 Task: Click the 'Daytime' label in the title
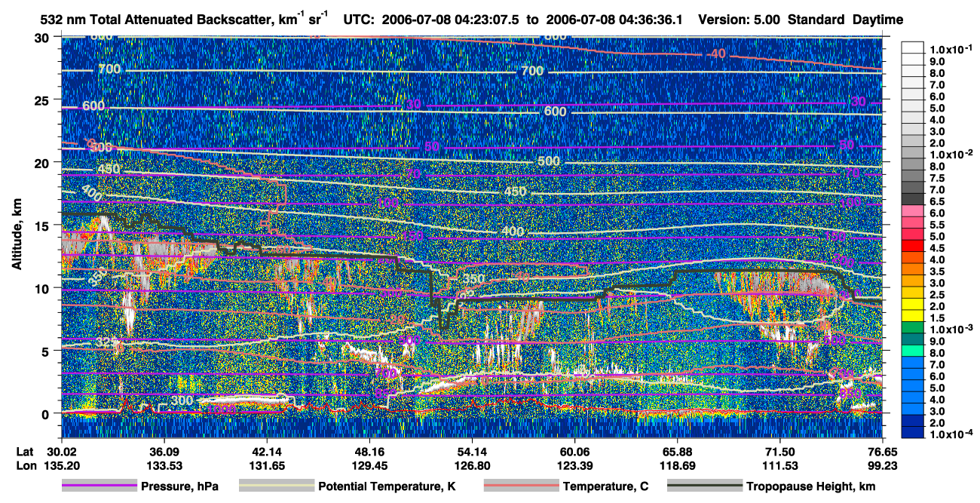[877, 20]
